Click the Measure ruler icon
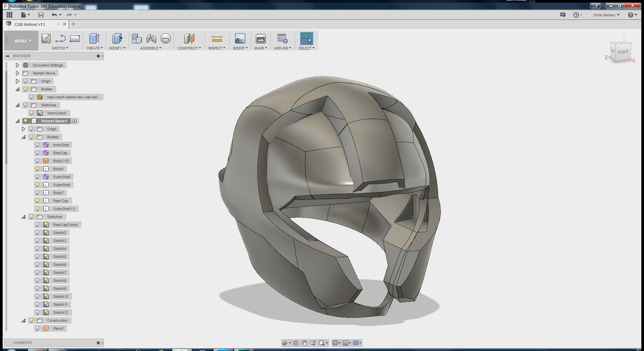The height and width of the screenshot is (351, 644). point(217,39)
